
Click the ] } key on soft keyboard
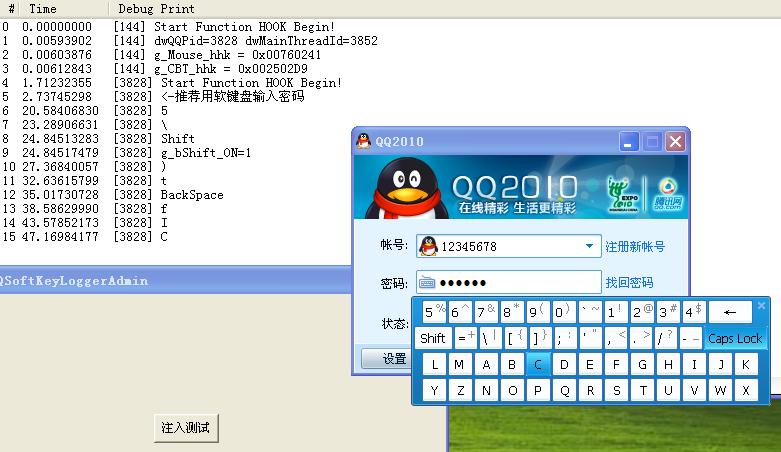(x=540, y=338)
